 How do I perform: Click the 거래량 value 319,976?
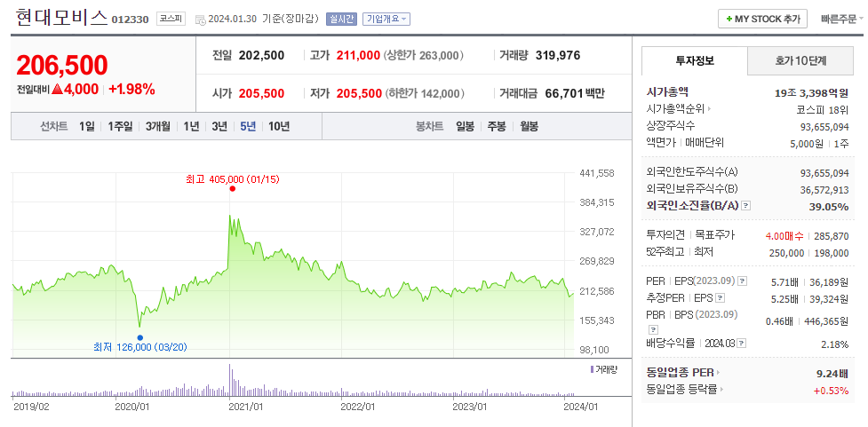click(x=558, y=55)
